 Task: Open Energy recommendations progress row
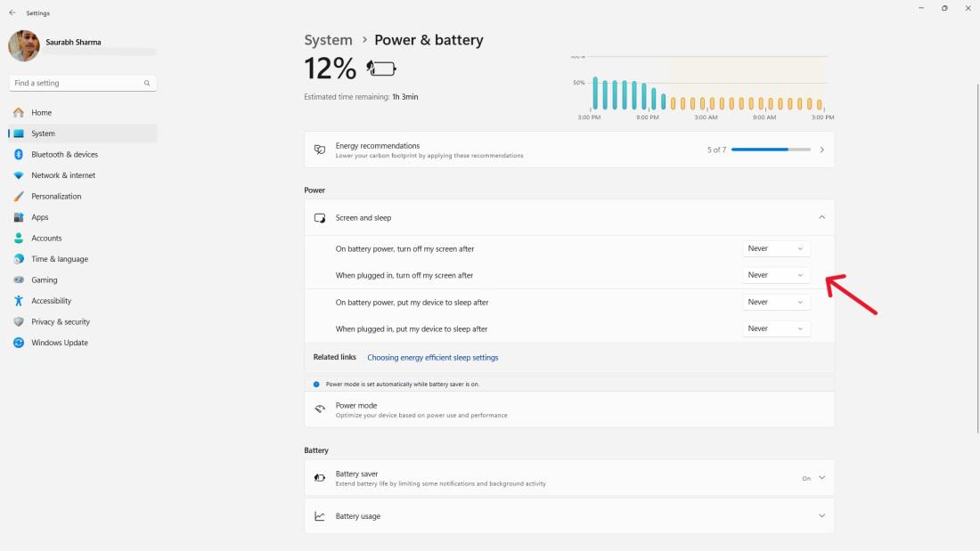[569, 150]
